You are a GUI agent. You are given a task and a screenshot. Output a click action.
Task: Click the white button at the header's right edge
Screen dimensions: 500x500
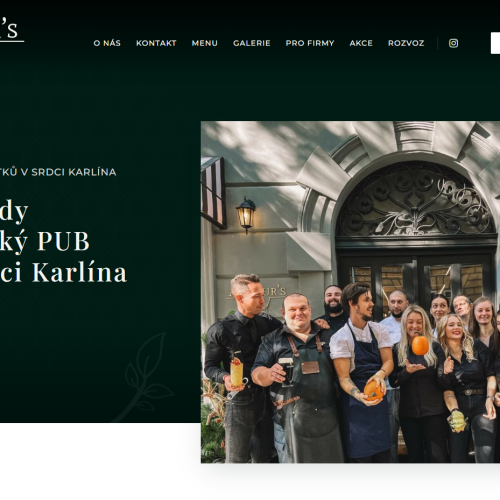coord(495,43)
